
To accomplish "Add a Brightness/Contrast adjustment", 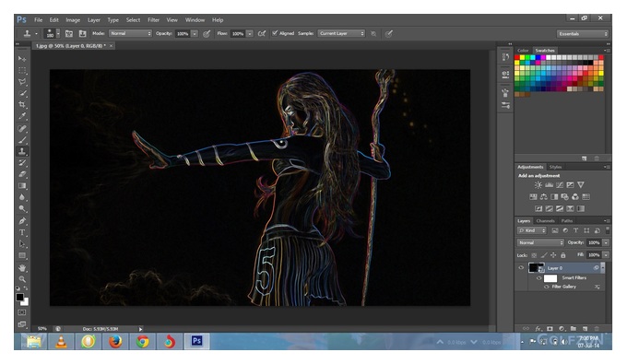I will coord(538,185).
